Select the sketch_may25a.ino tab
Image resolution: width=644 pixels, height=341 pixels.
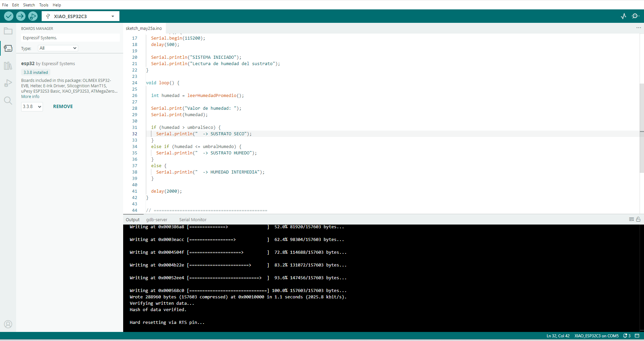click(144, 28)
